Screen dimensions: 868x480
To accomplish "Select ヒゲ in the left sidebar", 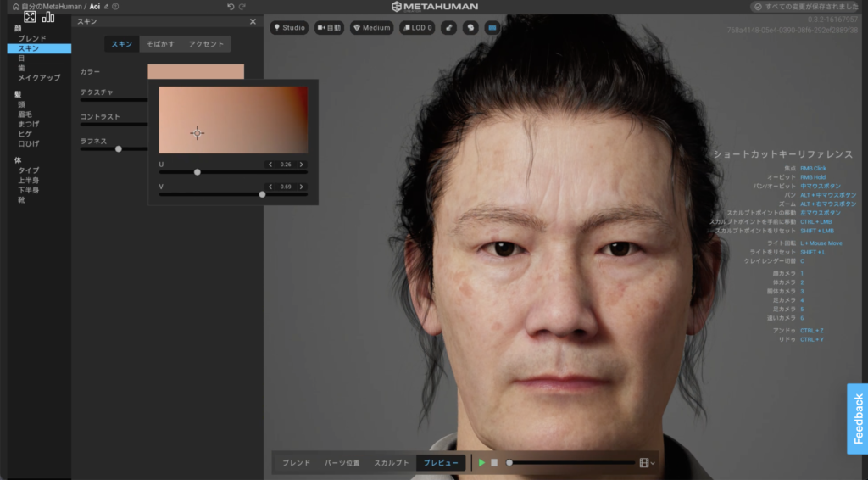I will (x=25, y=133).
